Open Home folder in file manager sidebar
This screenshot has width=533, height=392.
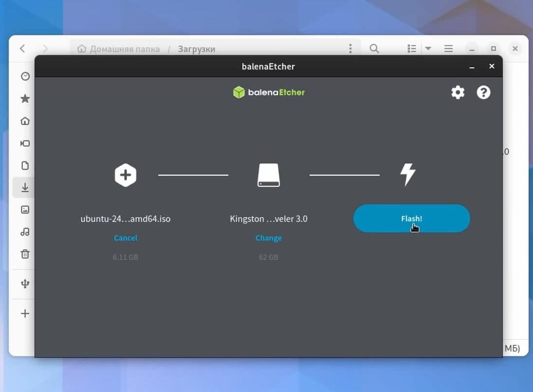[x=25, y=121]
